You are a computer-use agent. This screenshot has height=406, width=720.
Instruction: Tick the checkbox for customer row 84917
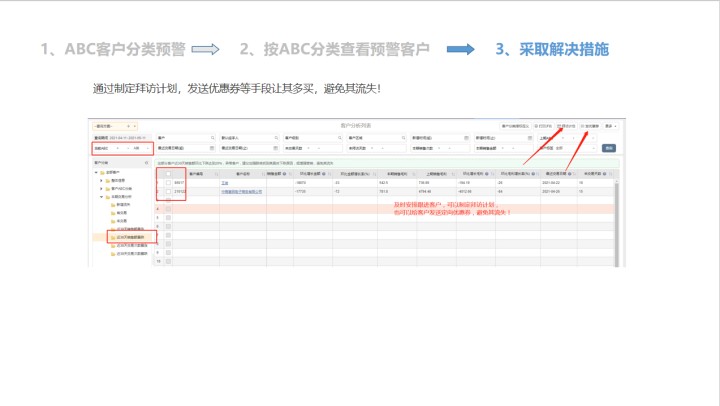tap(169, 183)
